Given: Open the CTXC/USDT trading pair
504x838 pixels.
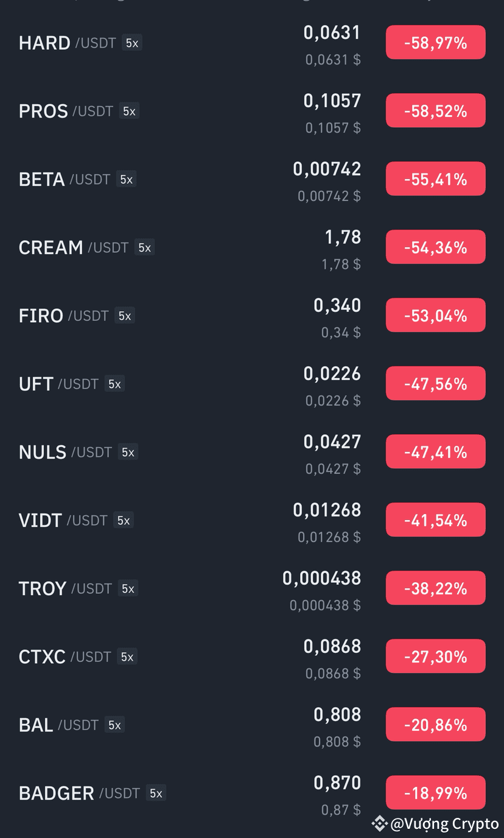Looking at the screenshot, I should [252, 657].
